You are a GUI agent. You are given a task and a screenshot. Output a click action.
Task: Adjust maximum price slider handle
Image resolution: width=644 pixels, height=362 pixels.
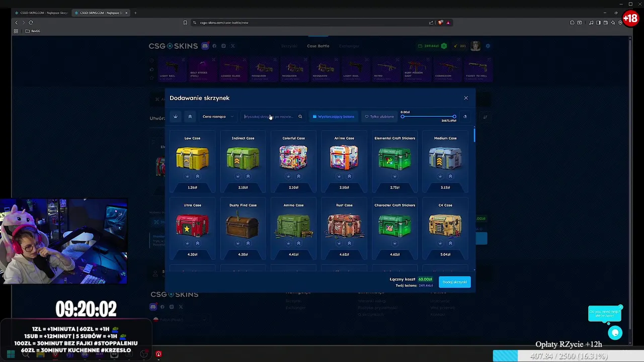pos(454,117)
